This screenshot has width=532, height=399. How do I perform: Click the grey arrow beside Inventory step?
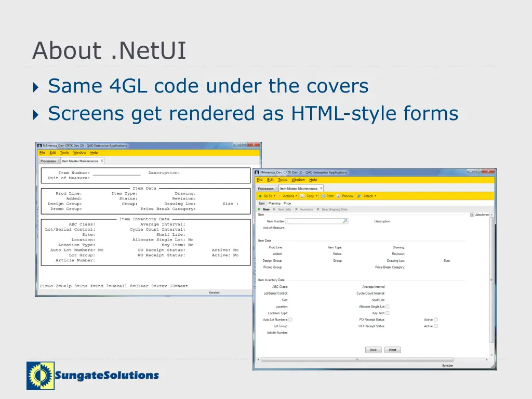click(x=297, y=209)
